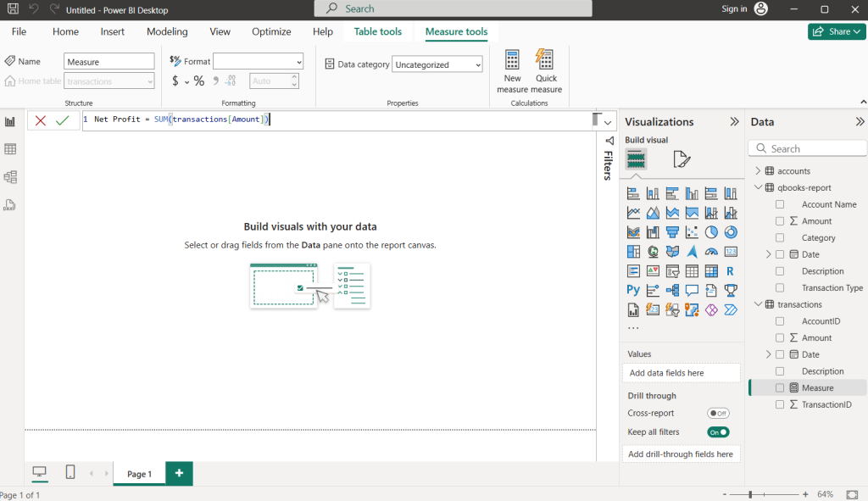Click the Quick measure button
This screenshot has width=868, height=501.
coord(546,71)
